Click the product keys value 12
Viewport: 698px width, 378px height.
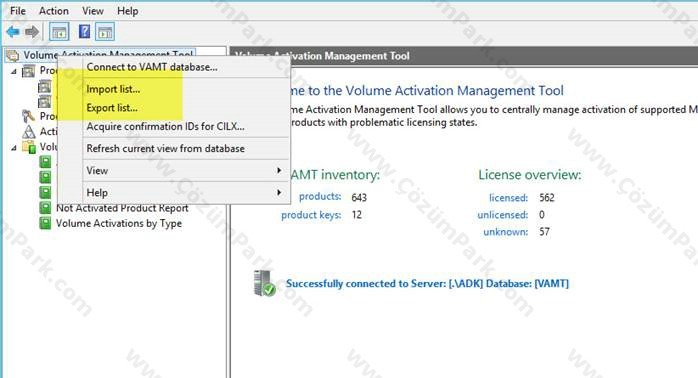coord(357,215)
